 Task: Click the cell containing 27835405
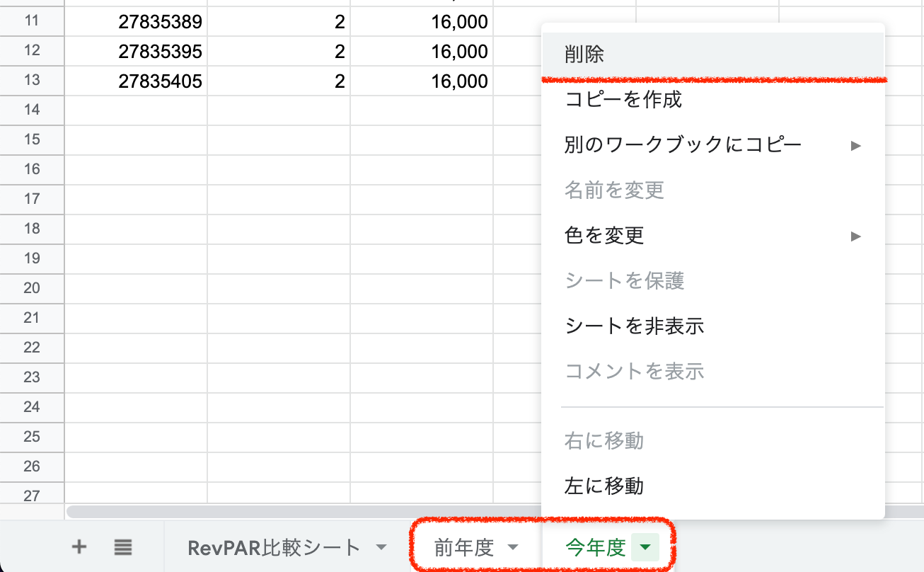[137, 81]
